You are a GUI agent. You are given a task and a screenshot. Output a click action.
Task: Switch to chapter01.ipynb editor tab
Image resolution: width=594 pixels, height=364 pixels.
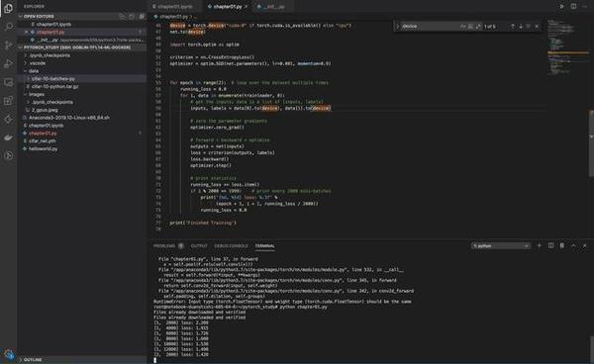pos(174,7)
